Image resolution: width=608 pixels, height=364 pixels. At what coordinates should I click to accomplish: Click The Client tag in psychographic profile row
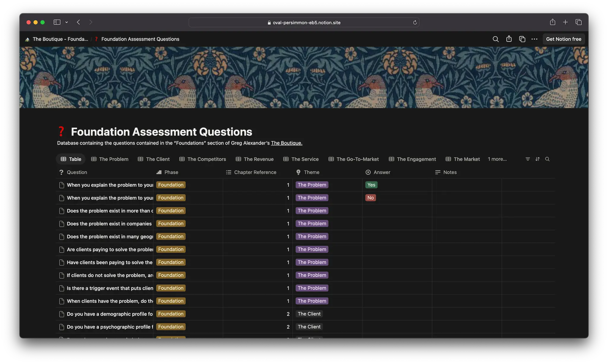(x=309, y=327)
